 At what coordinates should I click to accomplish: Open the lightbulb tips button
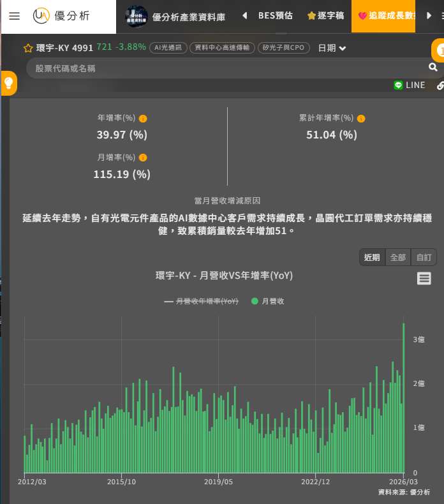click(x=8, y=83)
